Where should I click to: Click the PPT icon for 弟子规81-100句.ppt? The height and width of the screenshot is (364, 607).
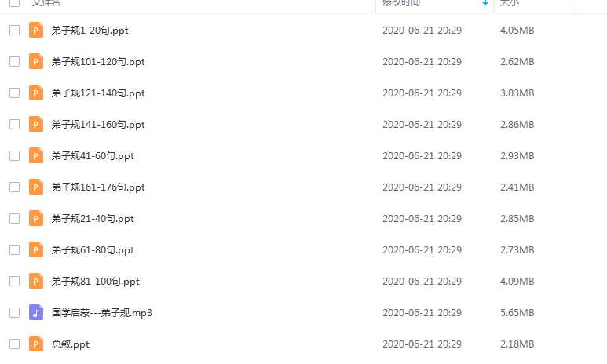[35, 281]
